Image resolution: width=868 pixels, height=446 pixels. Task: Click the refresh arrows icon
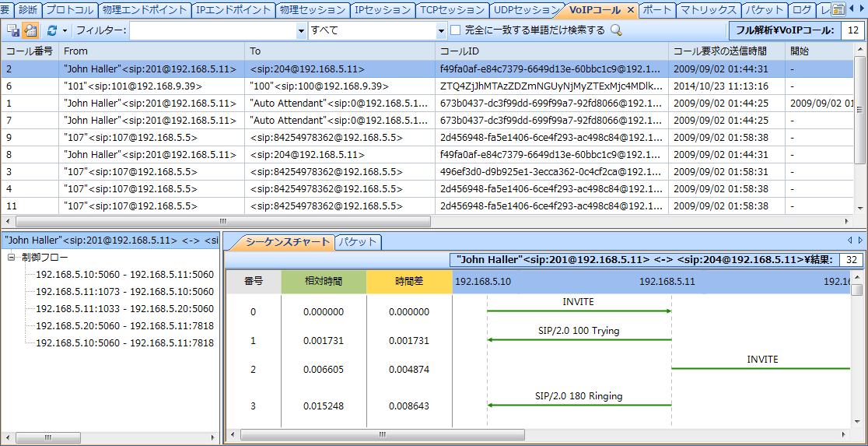[52, 30]
